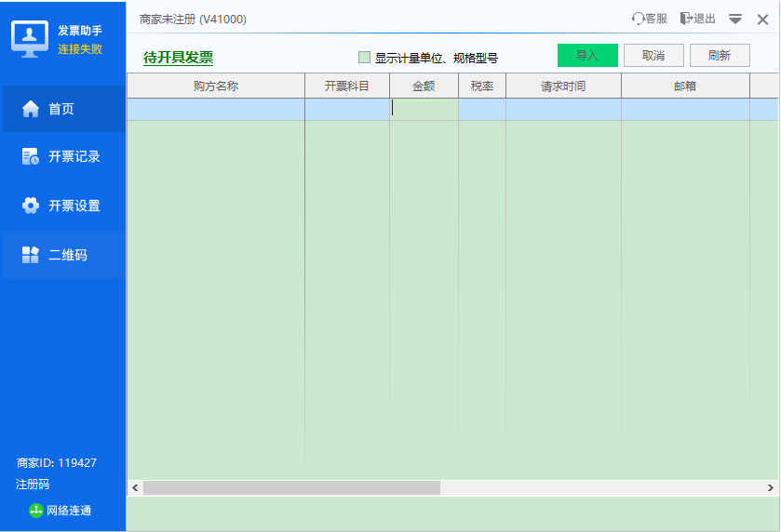The height and width of the screenshot is (532, 781).
Task: Open the 开票记录 menu item
Action: point(63,156)
